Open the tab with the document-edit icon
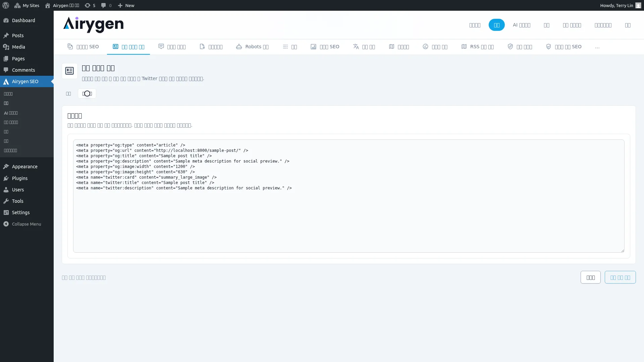This screenshot has width=644, height=362. click(x=211, y=47)
